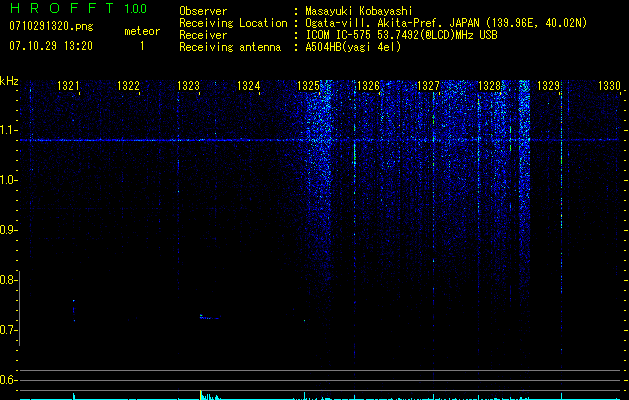Click the short echo dots below 1321

(x=74, y=310)
